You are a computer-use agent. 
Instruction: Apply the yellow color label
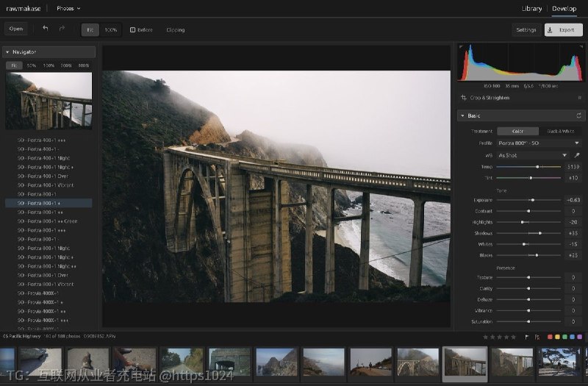[x=557, y=337]
